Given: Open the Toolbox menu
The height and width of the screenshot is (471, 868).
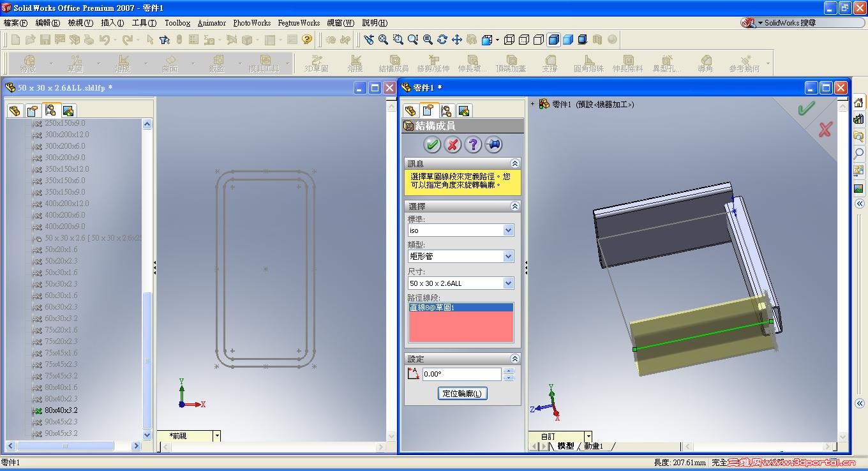Looking at the screenshot, I should (x=177, y=23).
